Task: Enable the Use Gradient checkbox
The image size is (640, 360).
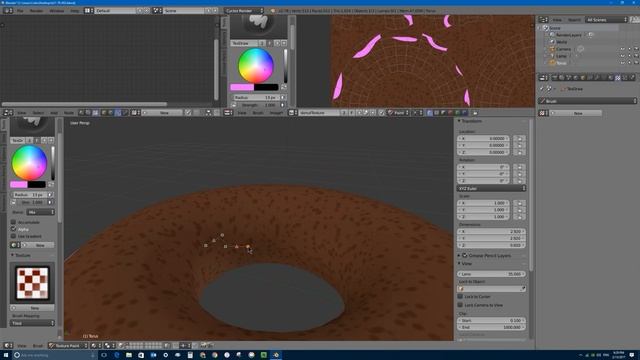Action: pyautogui.click(x=13, y=236)
